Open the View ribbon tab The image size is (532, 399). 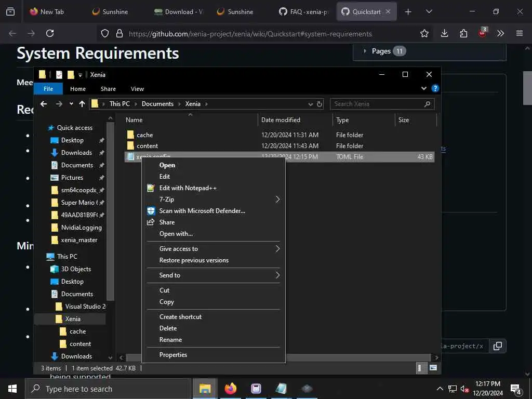137,88
